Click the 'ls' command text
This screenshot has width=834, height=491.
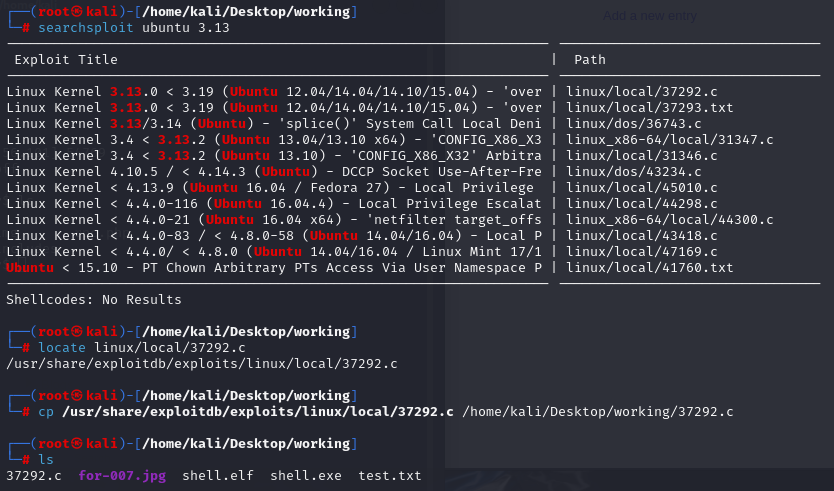click(46, 459)
